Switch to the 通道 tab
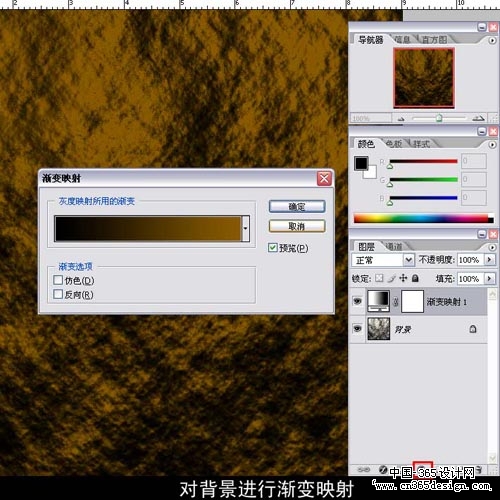The width and height of the screenshot is (500, 500). coord(394,247)
